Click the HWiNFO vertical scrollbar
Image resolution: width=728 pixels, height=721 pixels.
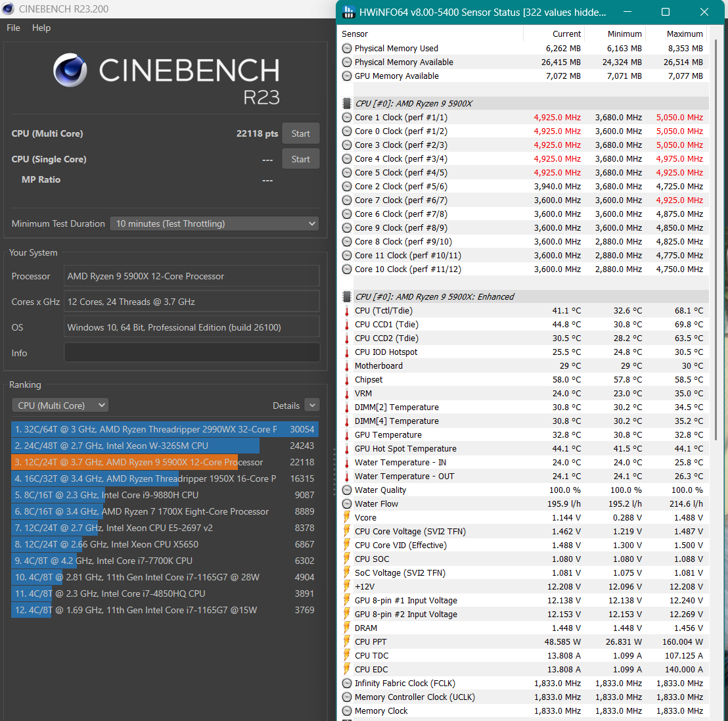(x=716, y=239)
